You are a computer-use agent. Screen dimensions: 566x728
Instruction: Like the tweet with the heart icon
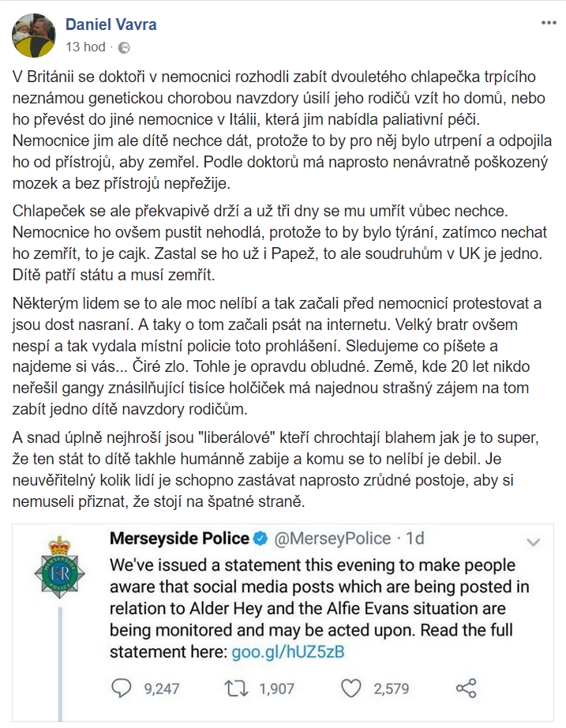coord(351,688)
